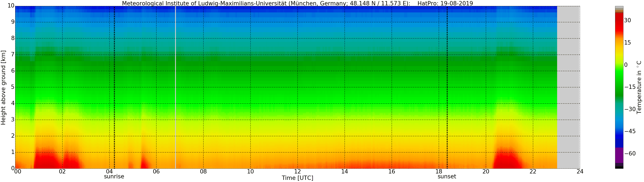
Task: Click the sunset label below the time axis
Action: (x=447, y=176)
